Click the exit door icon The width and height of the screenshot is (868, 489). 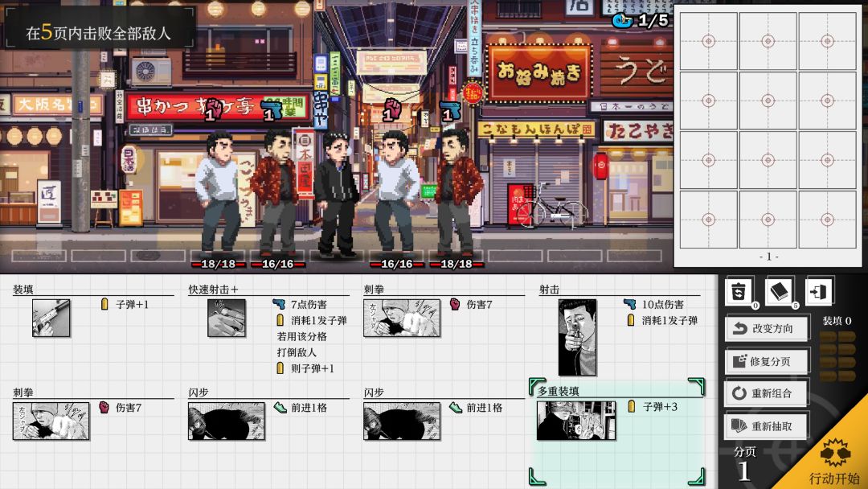pos(819,292)
